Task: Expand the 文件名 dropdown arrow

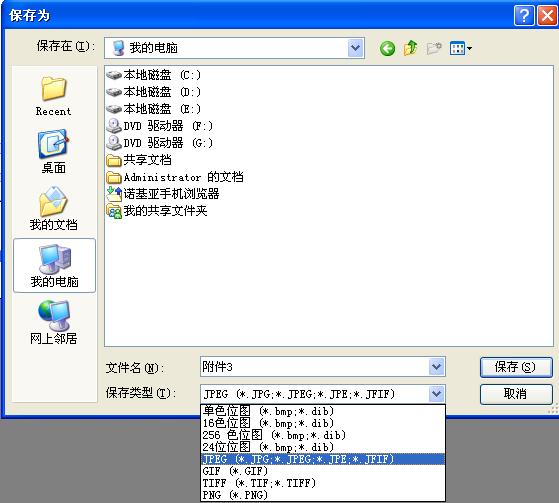Action: (437, 366)
